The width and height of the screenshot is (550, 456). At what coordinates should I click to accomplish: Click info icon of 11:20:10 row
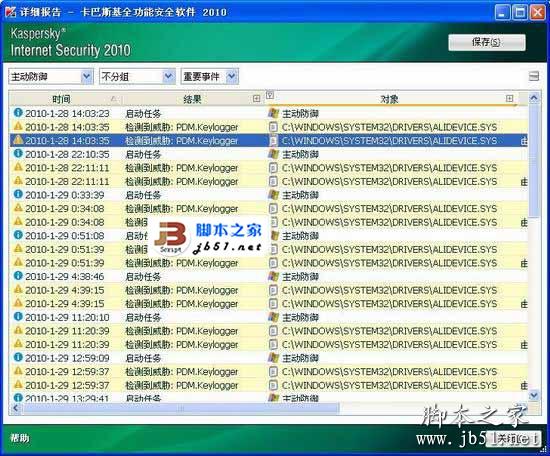click(x=18, y=316)
